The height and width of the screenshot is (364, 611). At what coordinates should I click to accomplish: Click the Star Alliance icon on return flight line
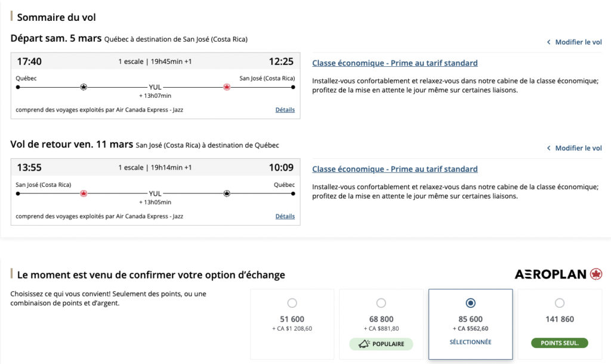227,193
